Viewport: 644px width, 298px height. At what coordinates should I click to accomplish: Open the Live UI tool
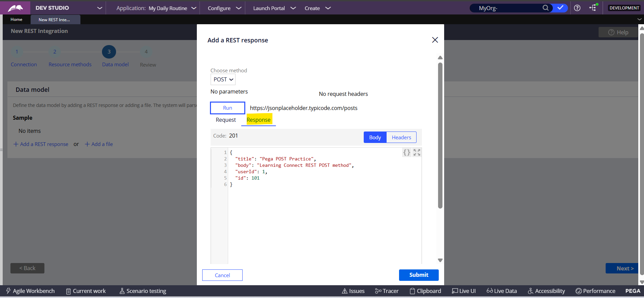(x=464, y=291)
